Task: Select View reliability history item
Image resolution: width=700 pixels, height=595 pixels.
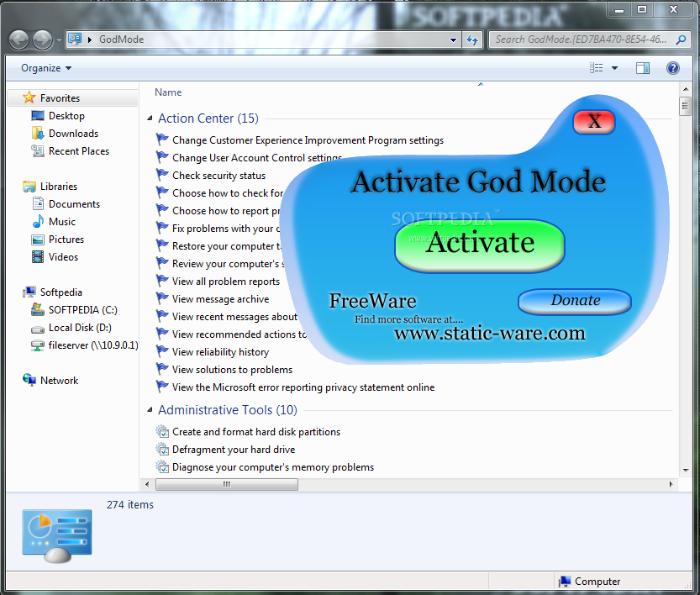Action: (220, 352)
